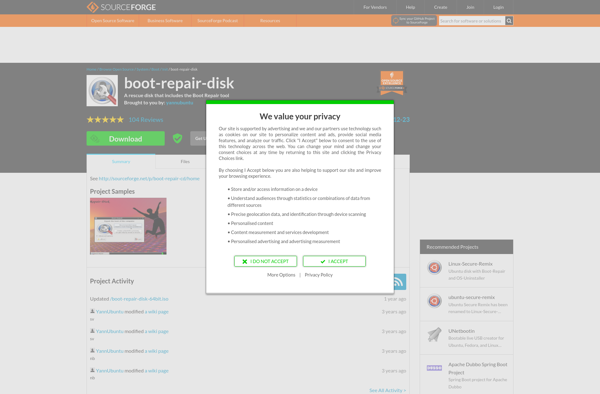Open the project sample screenshot thumbnail
This screenshot has width=600, height=394.
click(128, 226)
